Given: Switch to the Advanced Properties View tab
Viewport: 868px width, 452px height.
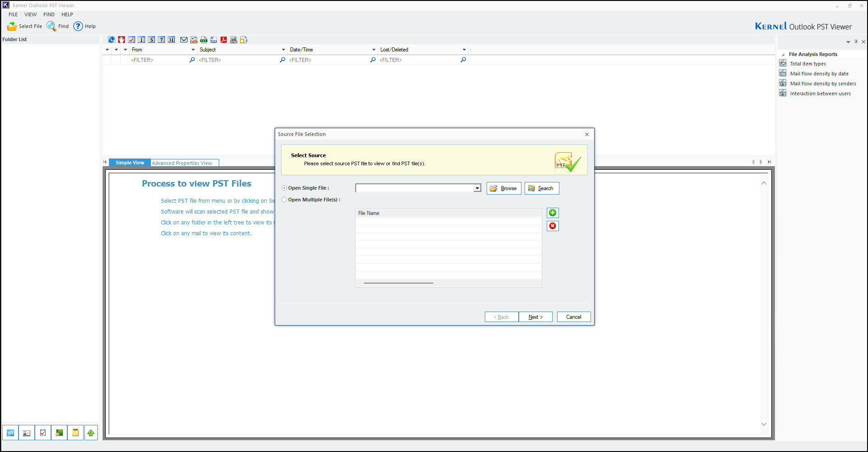Looking at the screenshot, I should point(184,163).
